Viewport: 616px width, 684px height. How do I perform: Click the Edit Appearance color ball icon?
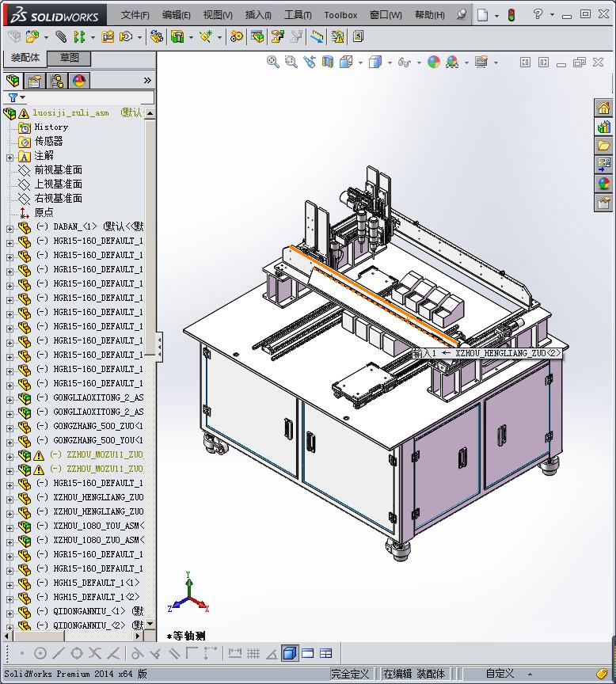coord(434,62)
